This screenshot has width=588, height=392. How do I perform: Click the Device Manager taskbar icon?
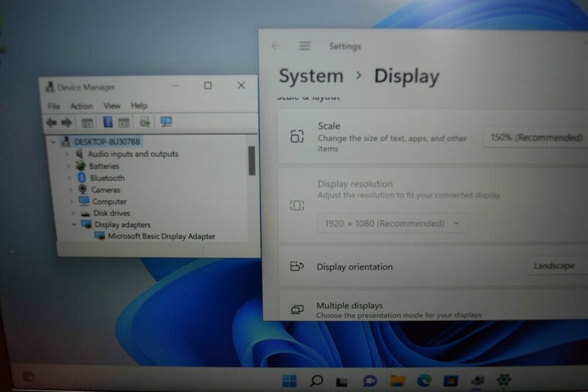[x=477, y=380]
